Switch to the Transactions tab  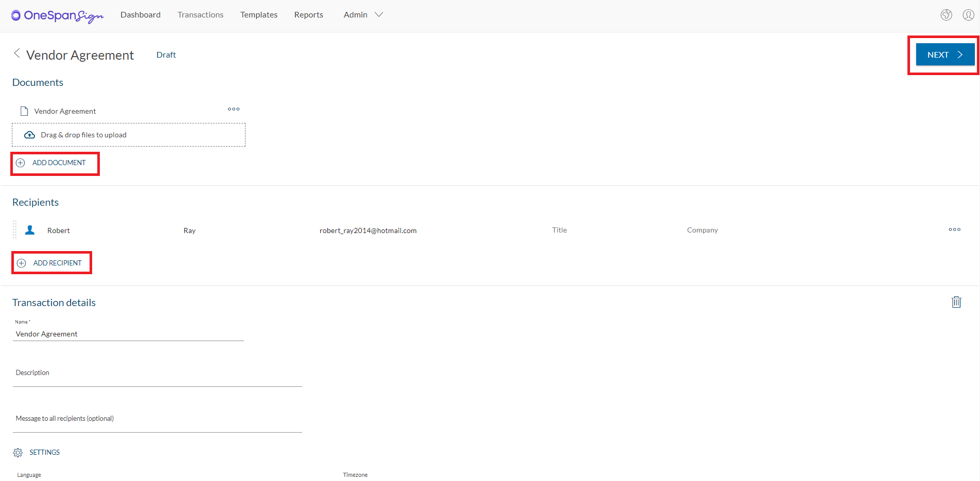tap(200, 14)
